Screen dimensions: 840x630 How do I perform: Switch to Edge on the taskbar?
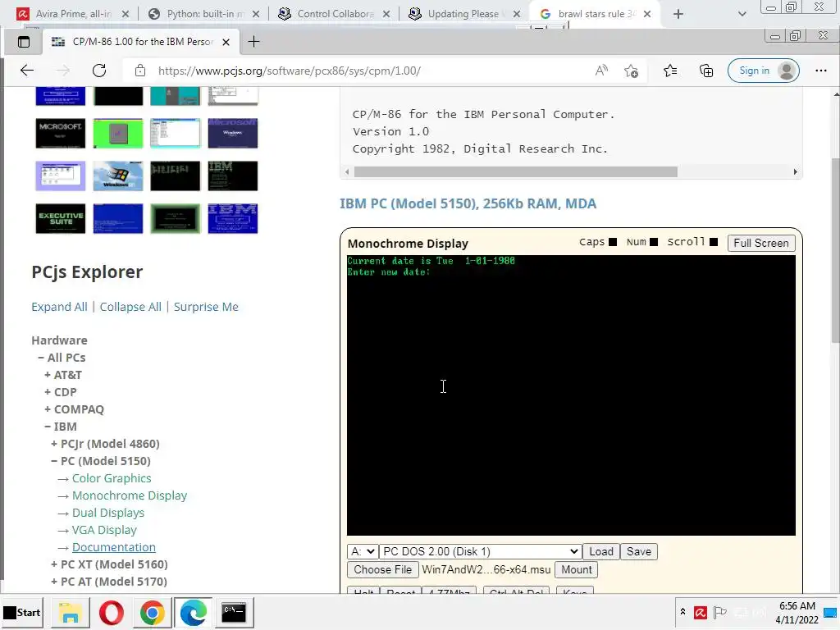[x=193, y=612]
